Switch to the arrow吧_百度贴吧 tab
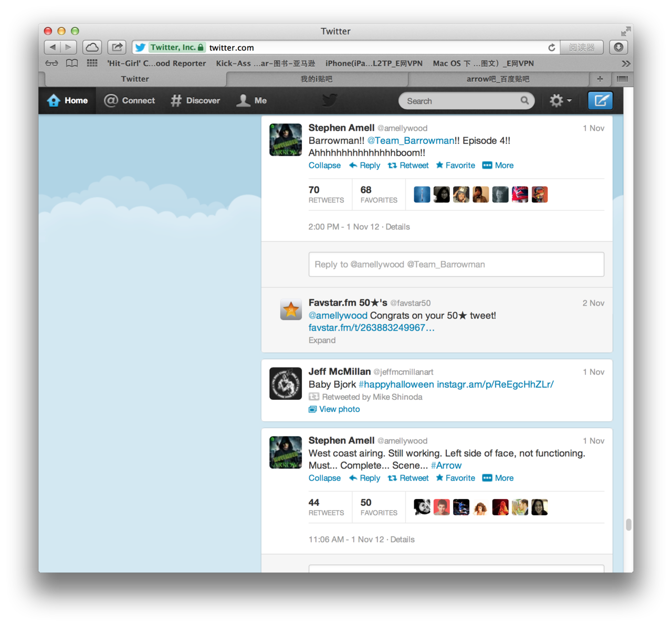The height and width of the screenshot is (626, 672). pyautogui.click(x=498, y=79)
